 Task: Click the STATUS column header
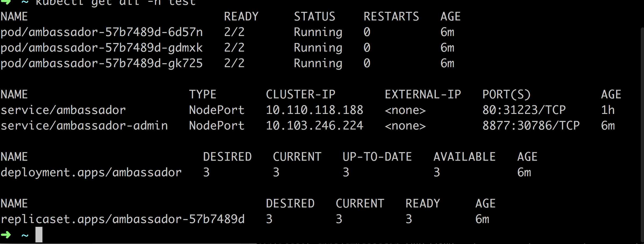(x=314, y=17)
